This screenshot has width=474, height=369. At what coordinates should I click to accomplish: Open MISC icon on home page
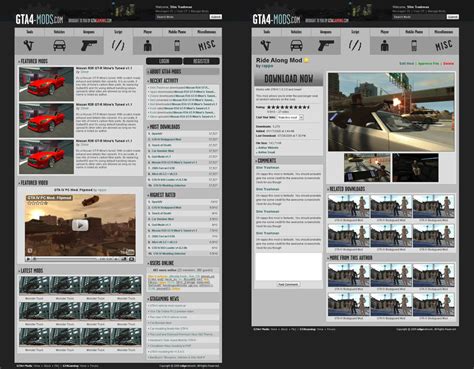tap(207, 45)
